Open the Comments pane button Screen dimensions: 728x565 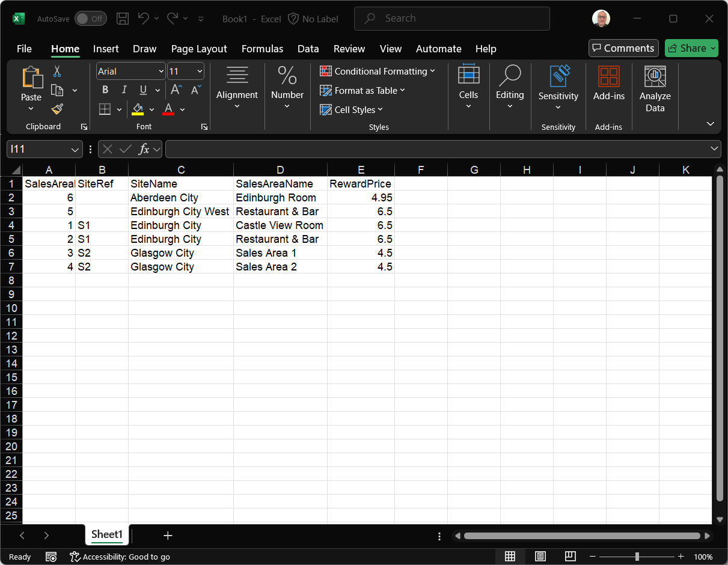click(x=623, y=48)
